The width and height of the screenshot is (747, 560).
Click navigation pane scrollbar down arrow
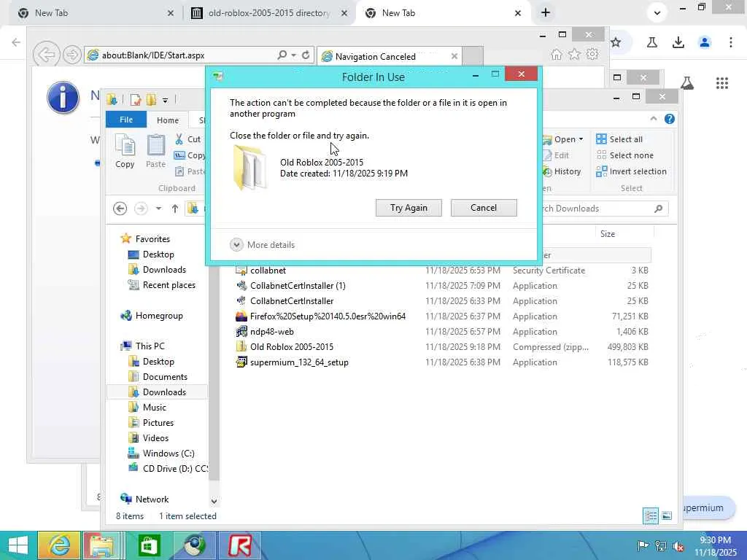[x=214, y=501]
